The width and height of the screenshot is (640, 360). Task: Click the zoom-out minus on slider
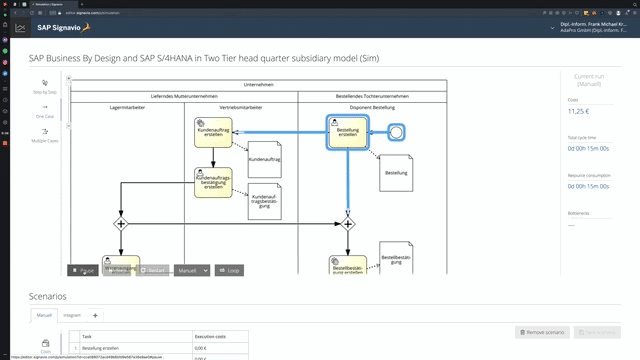coord(69,126)
